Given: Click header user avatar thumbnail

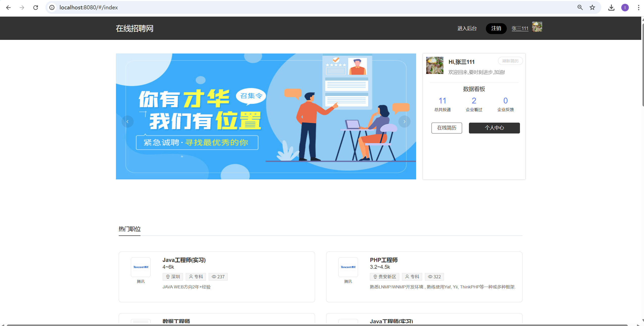Looking at the screenshot, I should click(x=537, y=27).
